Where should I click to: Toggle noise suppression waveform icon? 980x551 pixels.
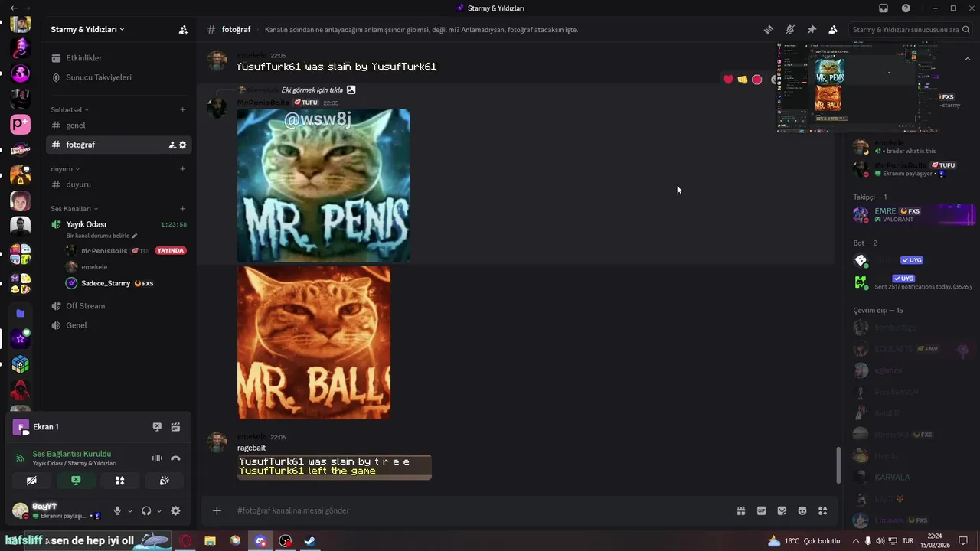157,458
